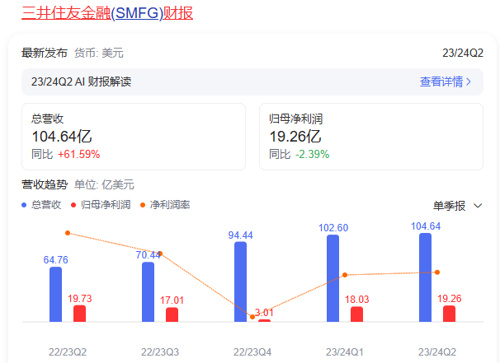The width and height of the screenshot is (500, 363).
Task: Click the chevron arrow beside 查看详情
Action: point(468,82)
